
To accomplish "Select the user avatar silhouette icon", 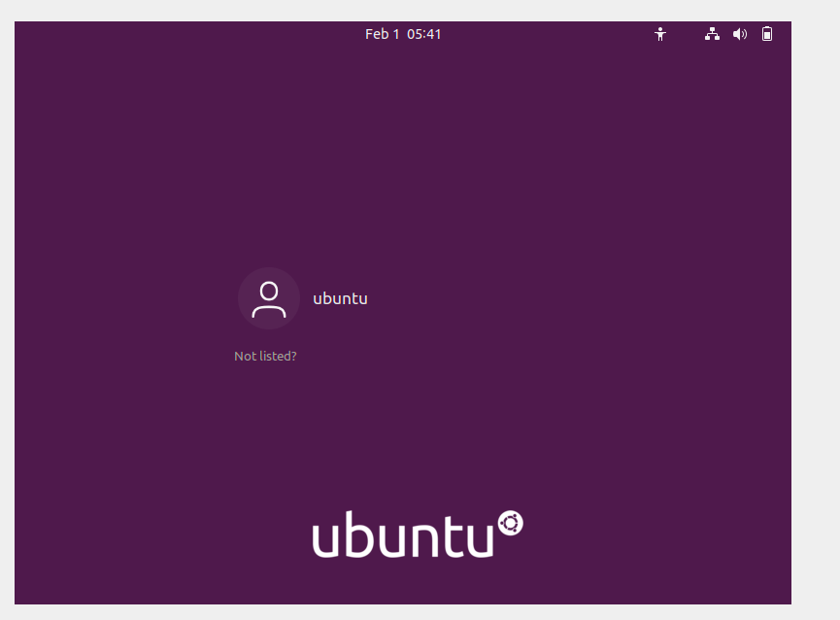I will point(269,298).
